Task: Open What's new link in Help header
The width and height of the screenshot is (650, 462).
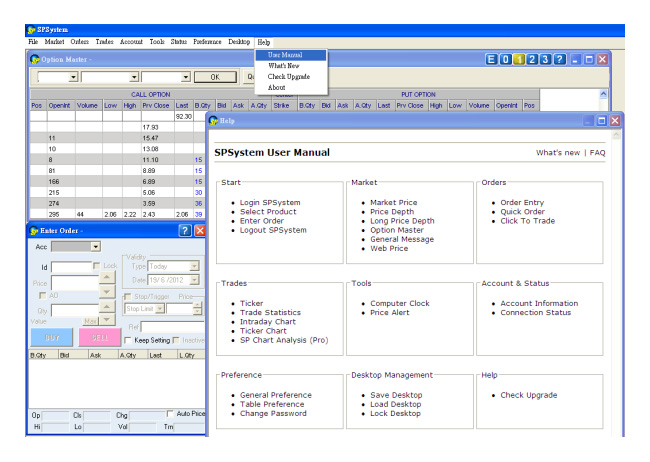Action: click(558, 153)
